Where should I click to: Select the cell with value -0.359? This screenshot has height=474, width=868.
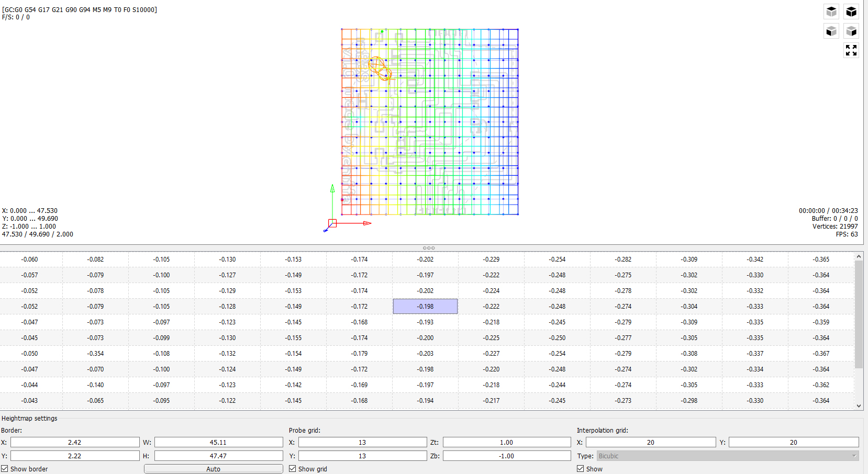click(821, 322)
